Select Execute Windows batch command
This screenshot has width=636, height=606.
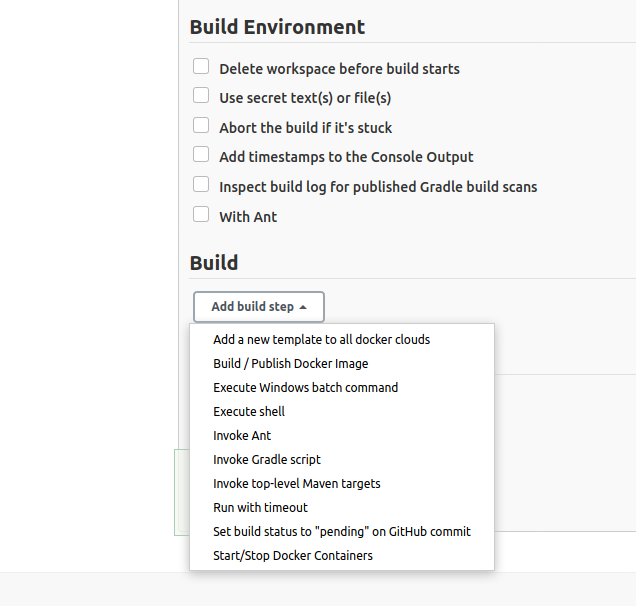[305, 387]
